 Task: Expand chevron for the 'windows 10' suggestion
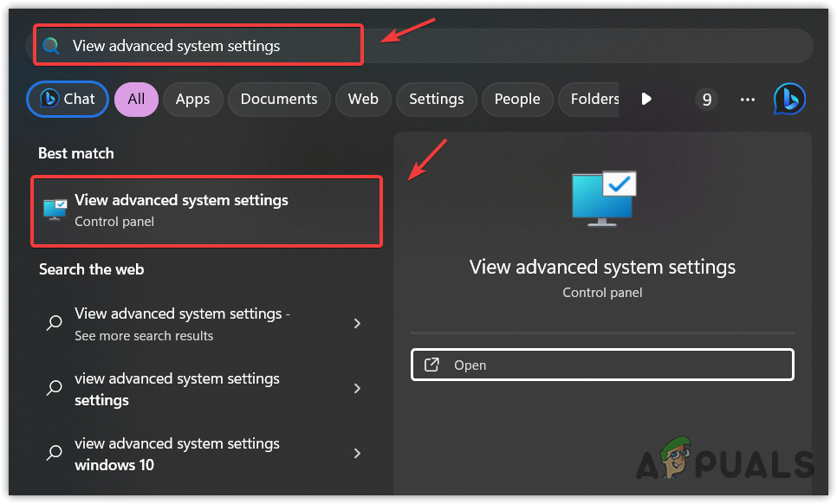click(357, 453)
